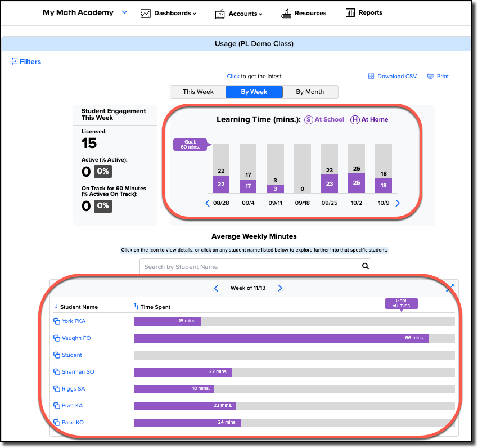The image size is (478, 448).
Task: Click the 15 mins. bar for York PKA
Action: pos(167,321)
